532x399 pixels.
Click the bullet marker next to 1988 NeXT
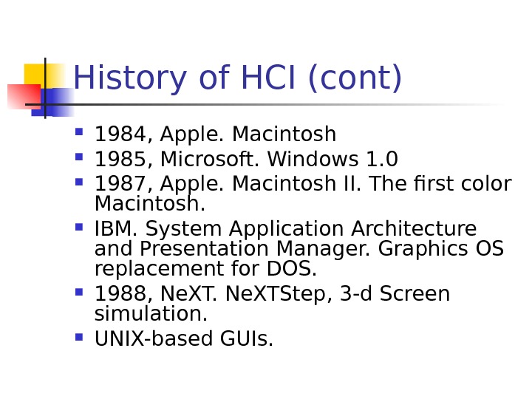[79, 292]
